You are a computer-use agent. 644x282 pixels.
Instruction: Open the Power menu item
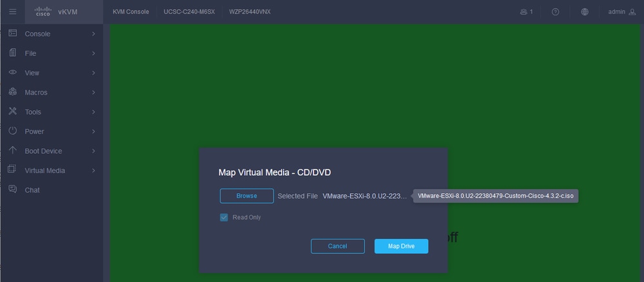(52, 131)
